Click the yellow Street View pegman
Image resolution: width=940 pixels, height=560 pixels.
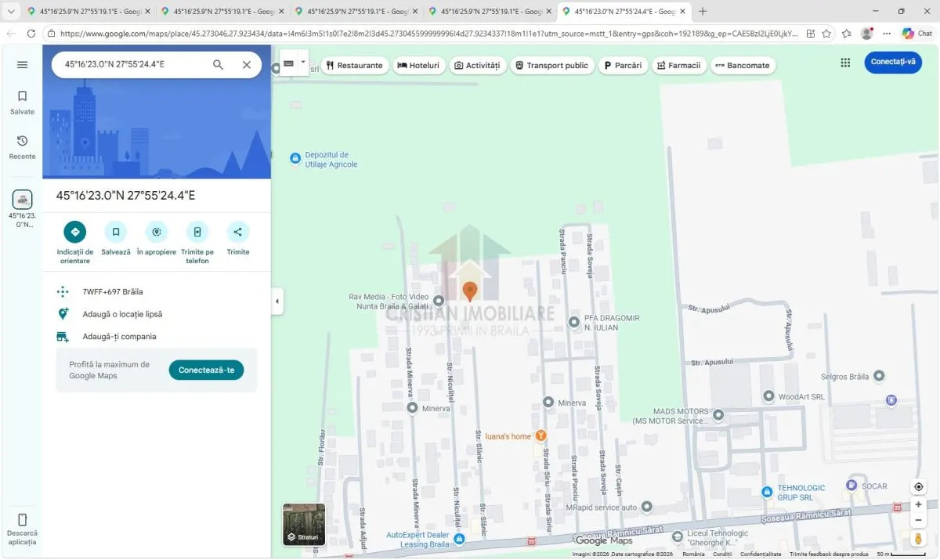point(919,539)
